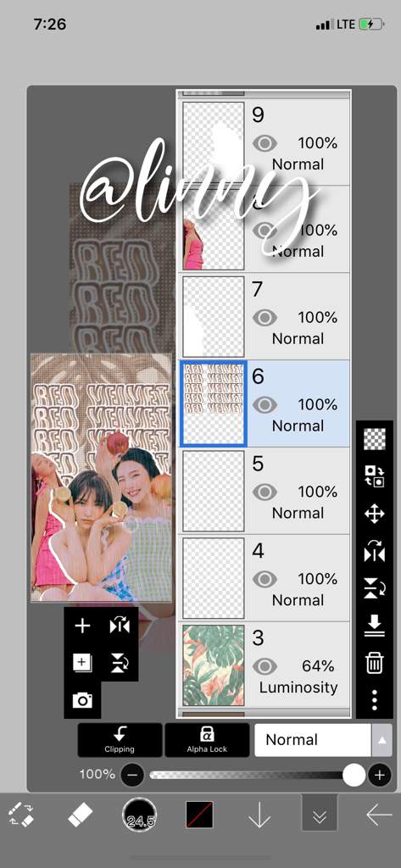Expand blend mode list with triangle arrow
This screenshot has width=401, height=868.
[382, 740]
